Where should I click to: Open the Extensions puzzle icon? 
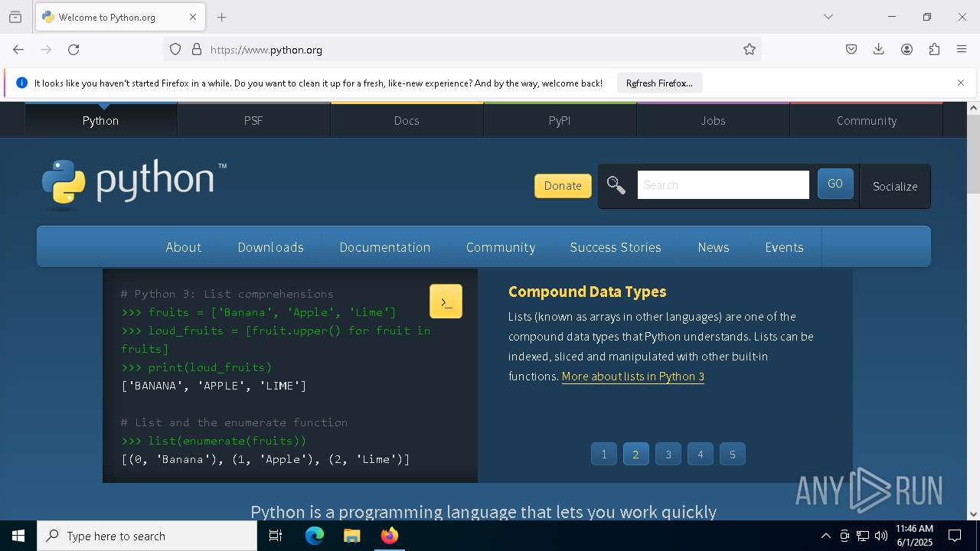pyautogui.click(x=934, y=50)
